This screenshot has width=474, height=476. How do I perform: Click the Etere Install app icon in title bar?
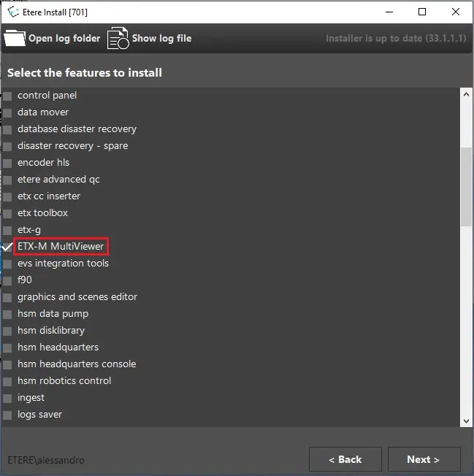point(12,12)
